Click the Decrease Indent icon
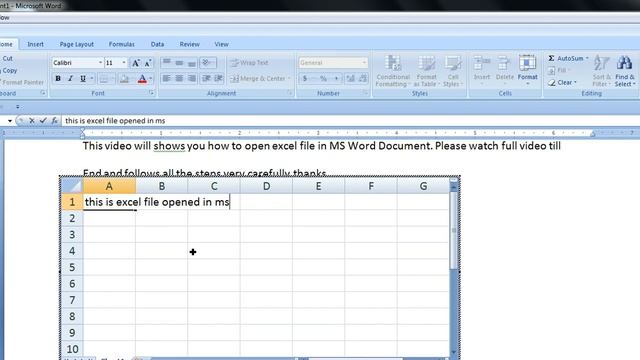Image resolution: width=640 pixels, height=360 pixels. point(206,78)
